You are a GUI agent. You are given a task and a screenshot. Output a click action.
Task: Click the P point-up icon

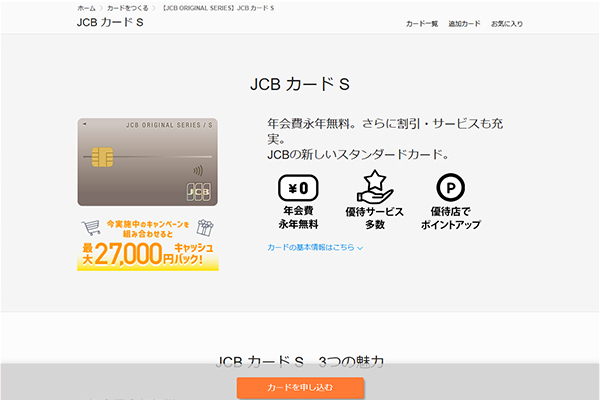451,188
